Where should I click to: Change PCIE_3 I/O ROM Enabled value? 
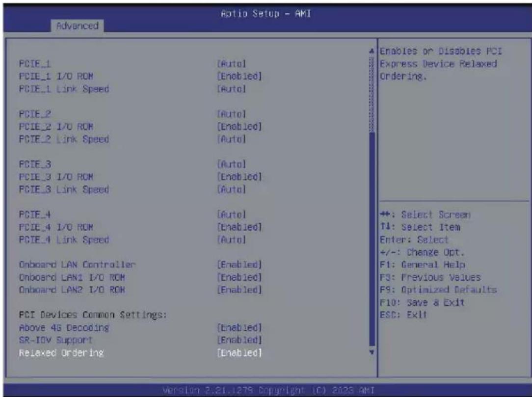click(239, 177)
